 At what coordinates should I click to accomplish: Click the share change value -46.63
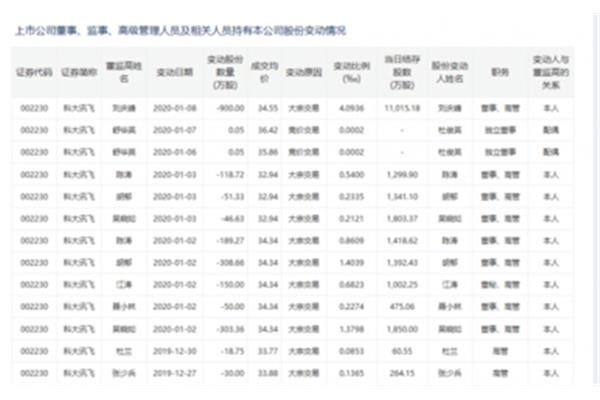232,219
